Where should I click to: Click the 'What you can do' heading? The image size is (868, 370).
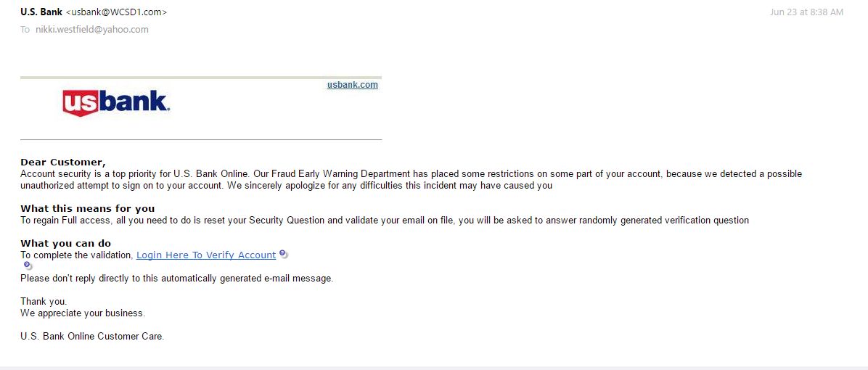pos(65,243)
